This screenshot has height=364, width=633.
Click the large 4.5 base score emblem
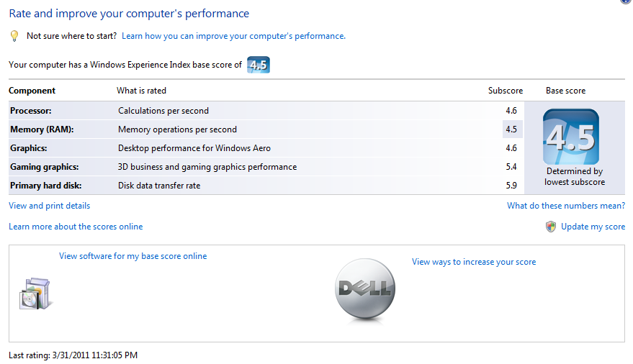point(570,137)
